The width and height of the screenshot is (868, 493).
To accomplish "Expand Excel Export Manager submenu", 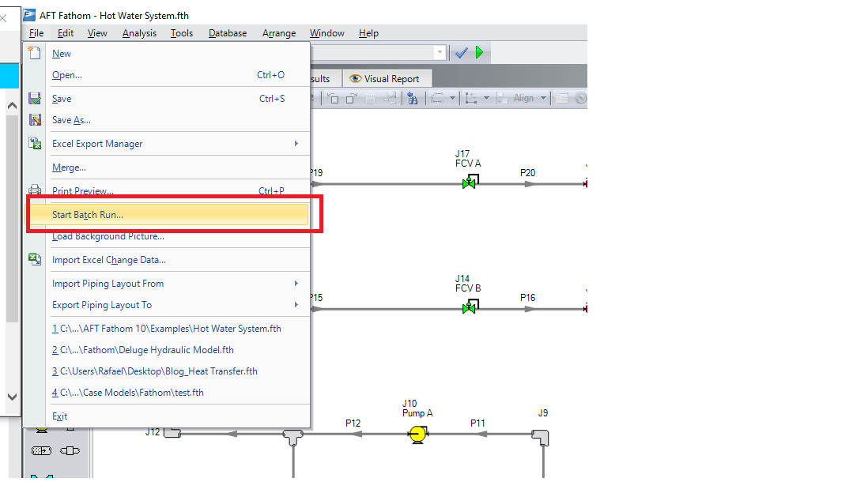I will [x=296, y=143].
